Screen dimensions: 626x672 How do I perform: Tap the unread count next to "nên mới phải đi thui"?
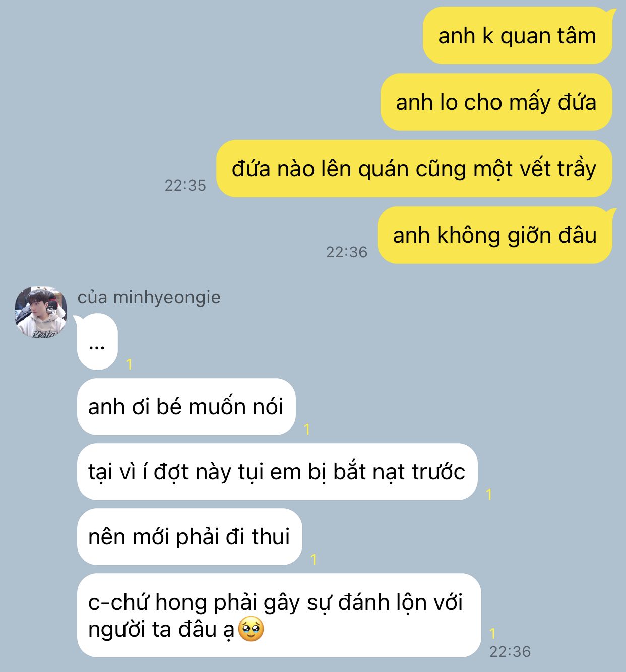coord(314,559)
